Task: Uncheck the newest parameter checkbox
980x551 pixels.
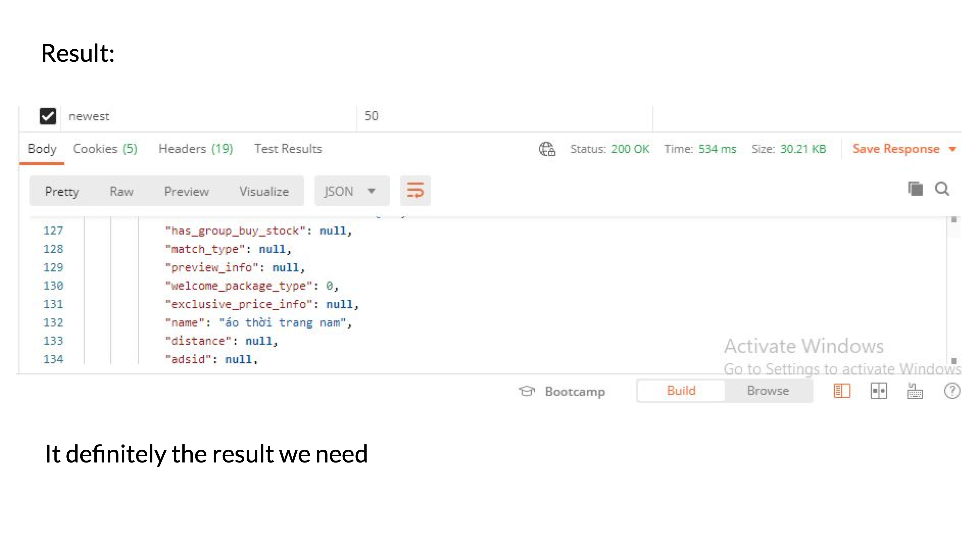Action: [48, 116]
